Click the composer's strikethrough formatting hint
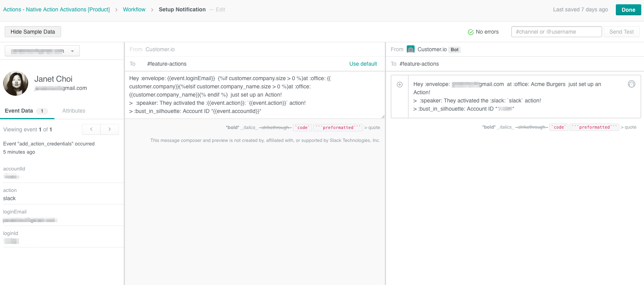Screen dimensions: 644x285 point(275,127)
